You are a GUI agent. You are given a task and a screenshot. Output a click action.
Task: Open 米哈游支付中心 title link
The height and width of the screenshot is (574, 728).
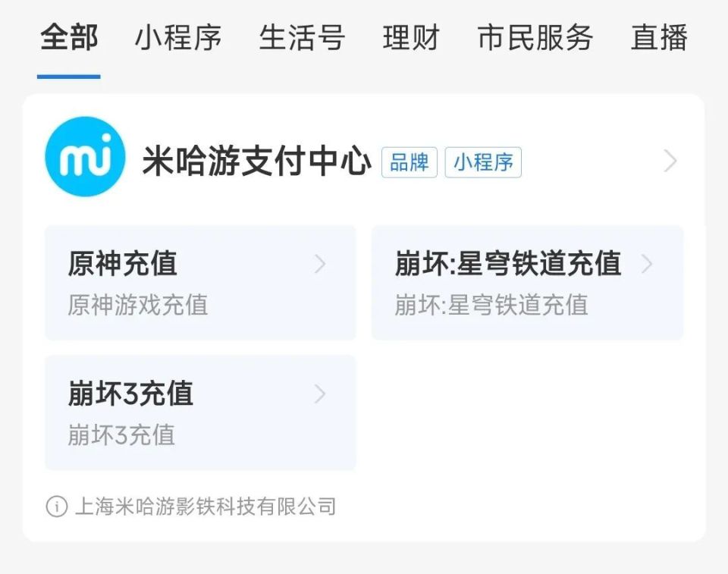(x=257, y=162)
